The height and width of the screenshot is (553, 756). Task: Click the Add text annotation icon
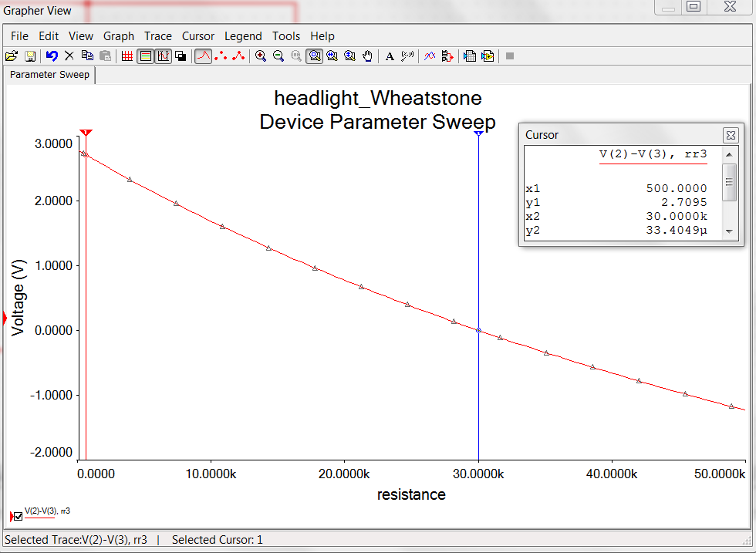pyautogui.click(x=390, y=56)
